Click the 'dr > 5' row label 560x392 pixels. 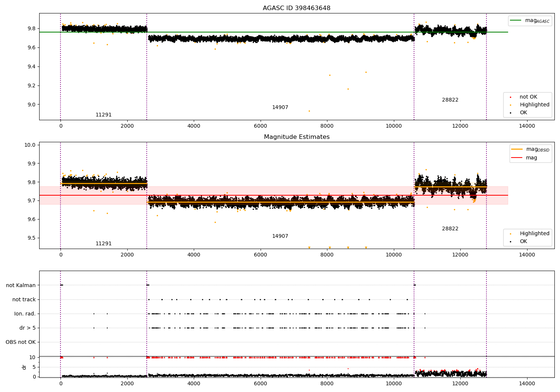[28, 328]
